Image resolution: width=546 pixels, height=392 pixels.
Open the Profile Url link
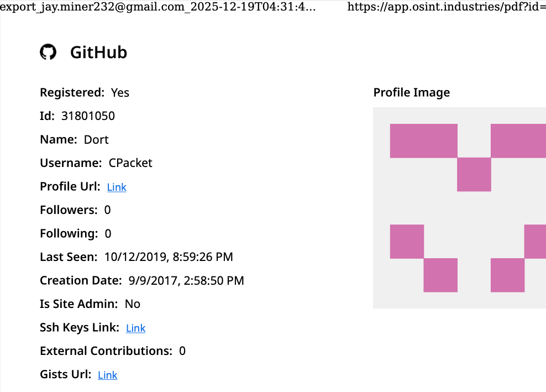click(117, 187)
